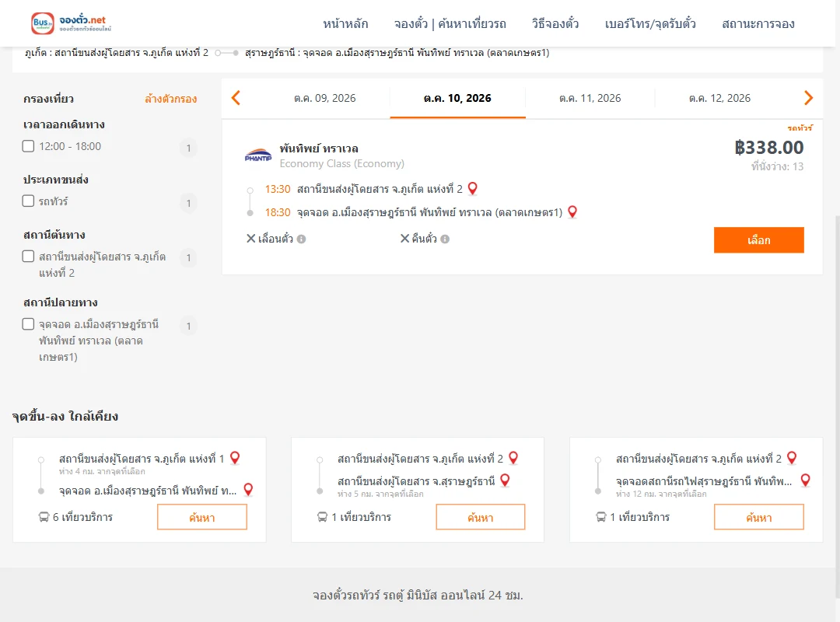Viewport: 840px width, 622px height.
Task: Click the ฿338.00 price
Action: (768, 147)
